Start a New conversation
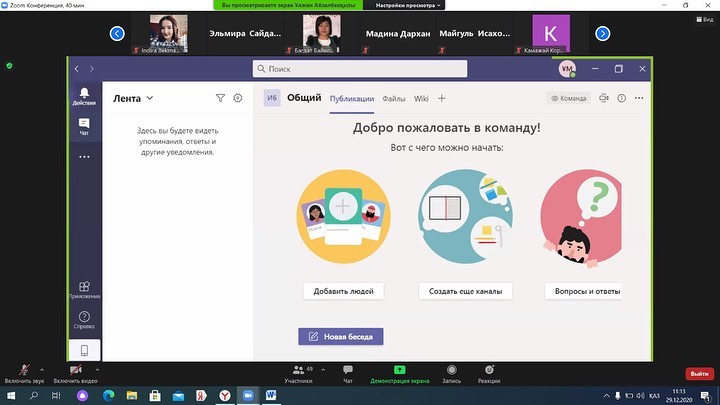Image resolution: width=720 pixels, height=405 pixels. click(341, 337)
